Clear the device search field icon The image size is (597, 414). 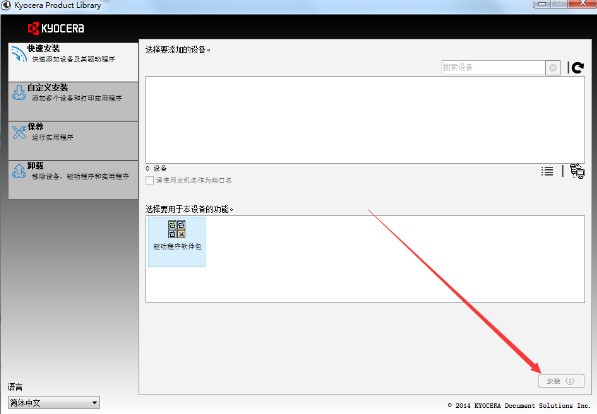click(x=553, y=68)
